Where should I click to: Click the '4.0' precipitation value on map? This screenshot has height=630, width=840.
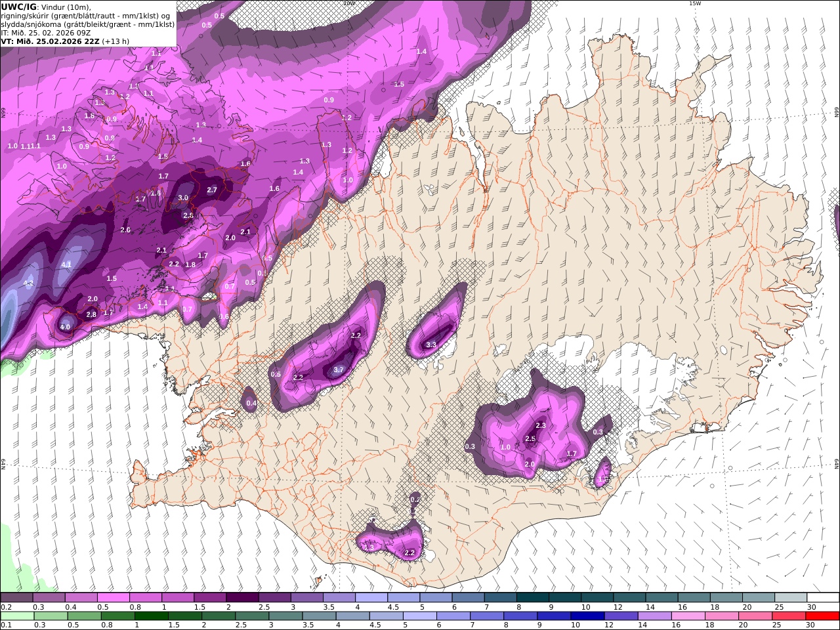point(65,327)
